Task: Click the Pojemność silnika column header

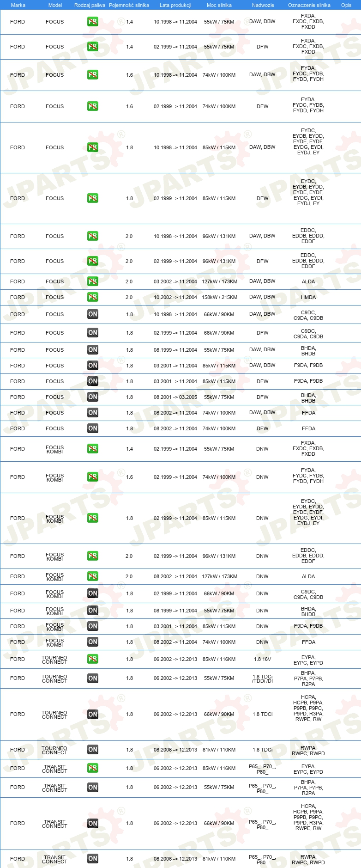Action: [129, 5]
